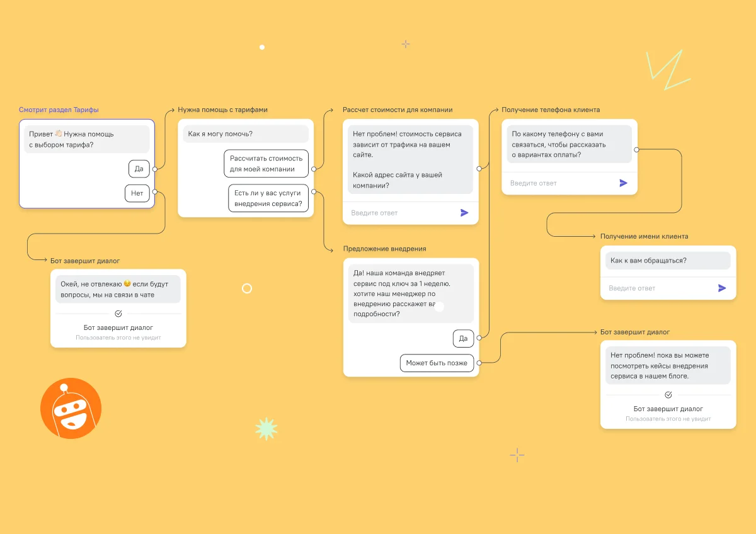Select the "Рассчет стоимости для компании" node title
The image size is (756, 534).
point(398,110)
